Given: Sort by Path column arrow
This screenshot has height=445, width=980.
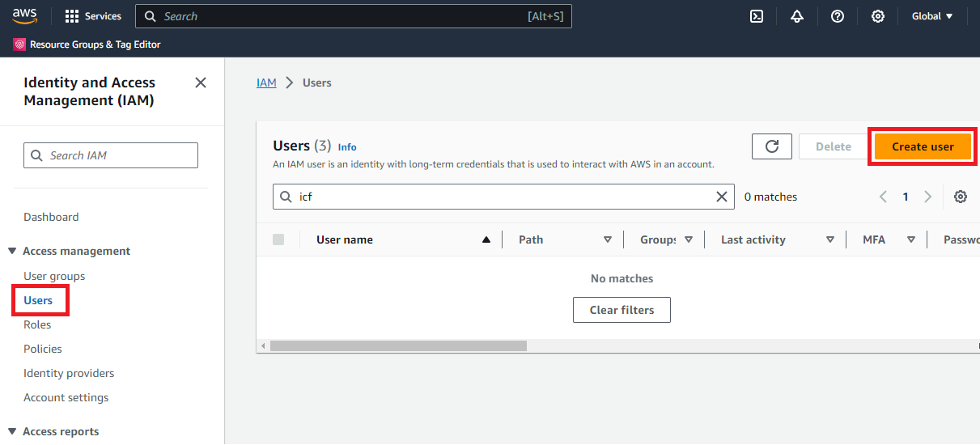Looking at the screenshot, I should tap(608, 239).
